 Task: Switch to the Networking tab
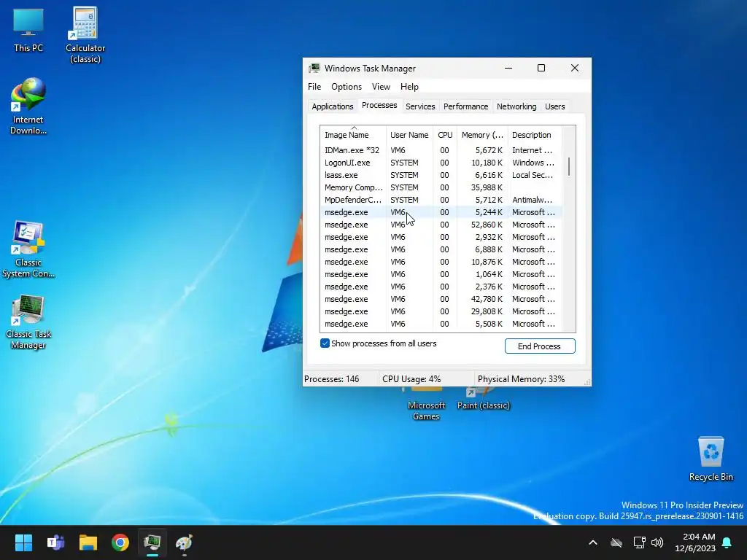click(516, 106)
